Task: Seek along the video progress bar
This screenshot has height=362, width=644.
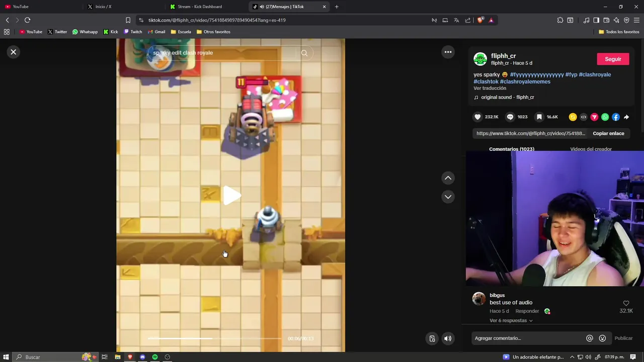Action: (x=215, y=338)
